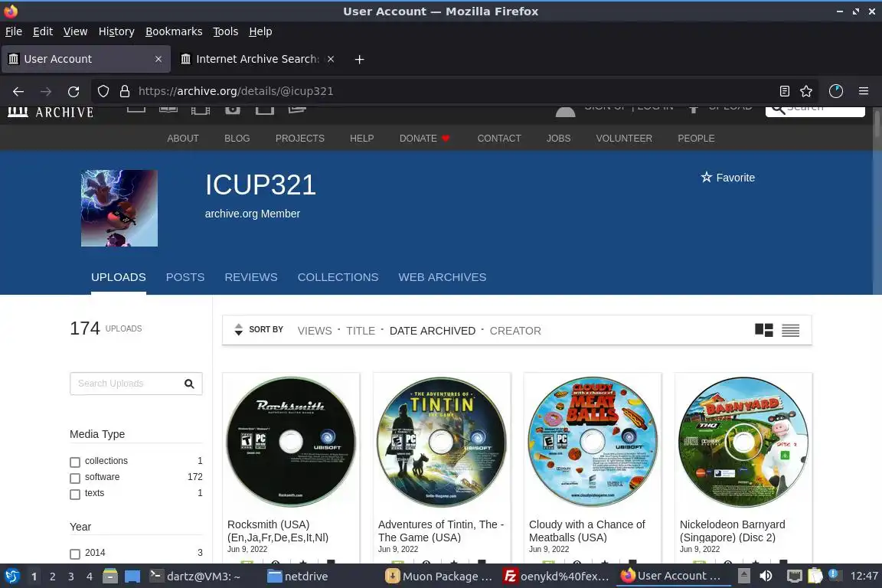Image resolution: width=882 pixels, height=588 pixels.
Task: Reload the current page
Action: 73,91
